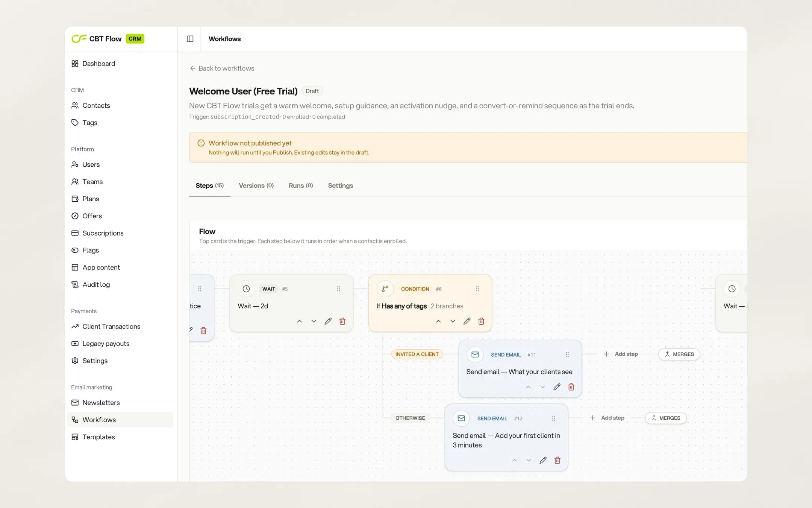The height and width of the screenshot is (508, 812).
Task: Move Condition #6 step up
Action: 438,321
